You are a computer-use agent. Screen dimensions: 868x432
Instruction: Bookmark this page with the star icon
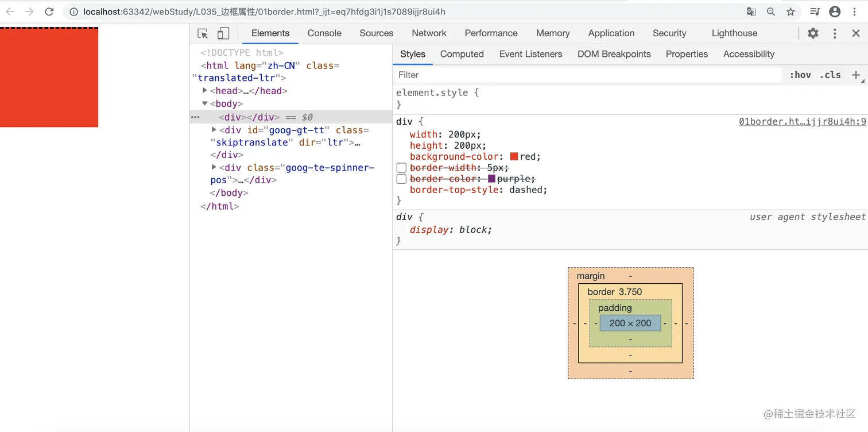point(790,11)
